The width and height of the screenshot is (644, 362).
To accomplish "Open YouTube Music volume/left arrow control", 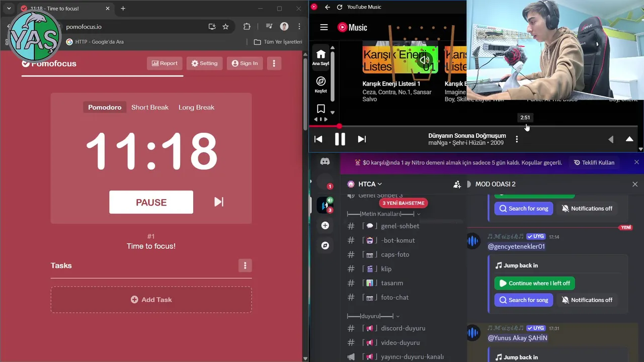I will (x=611, y=139).
